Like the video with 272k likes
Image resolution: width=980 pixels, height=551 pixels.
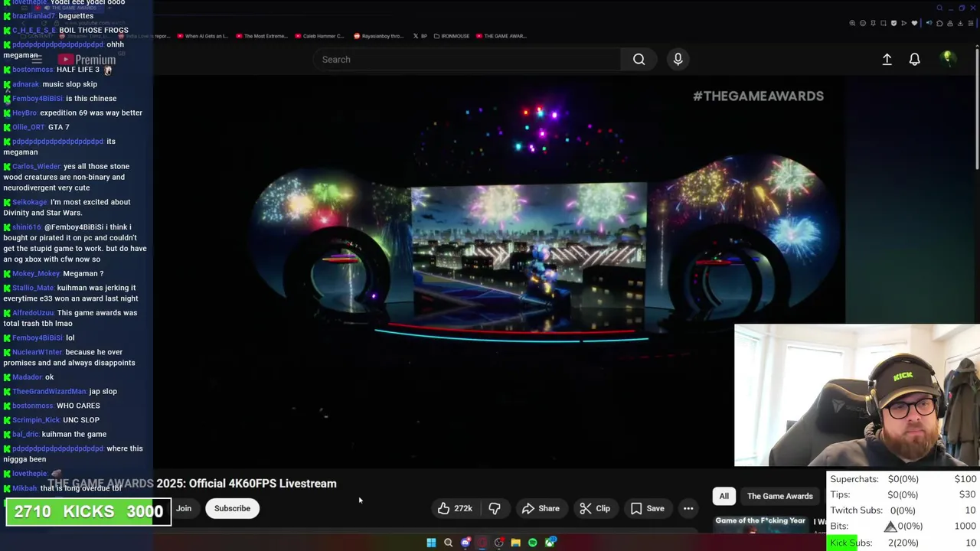(455, 508)
